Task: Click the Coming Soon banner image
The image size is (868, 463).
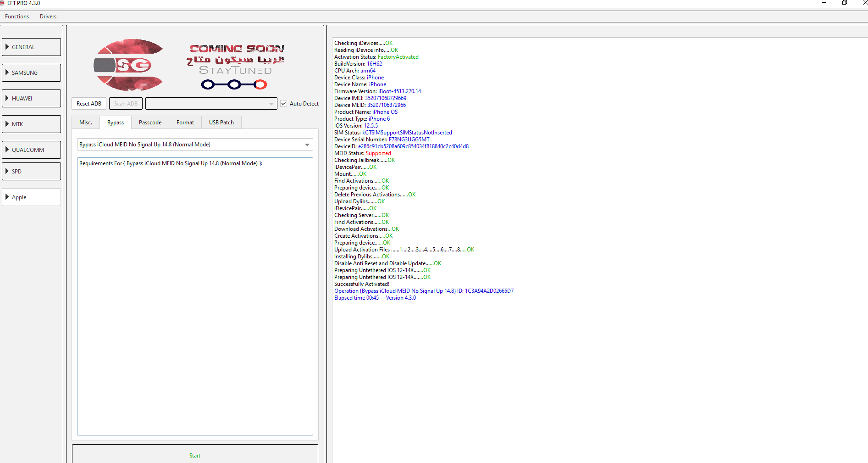Action: 235,66
